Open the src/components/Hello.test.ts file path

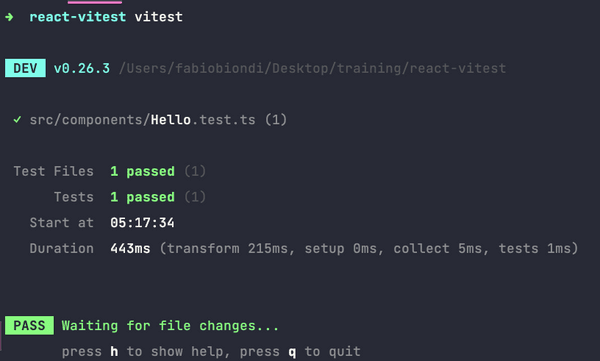tap(142, 120)
